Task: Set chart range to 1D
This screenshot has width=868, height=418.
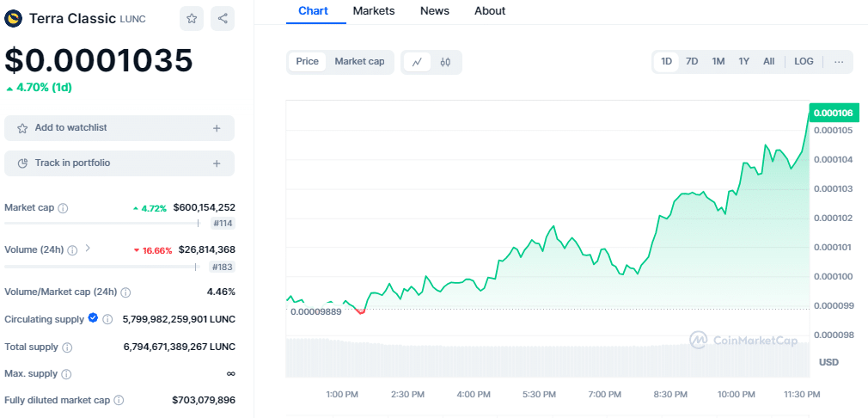Action: pyautogui.click(x=667, y=61)
